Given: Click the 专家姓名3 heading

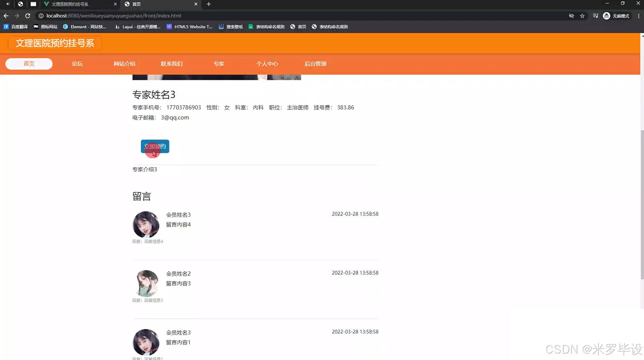Looking at the screenshot, I should pos(154,95).
